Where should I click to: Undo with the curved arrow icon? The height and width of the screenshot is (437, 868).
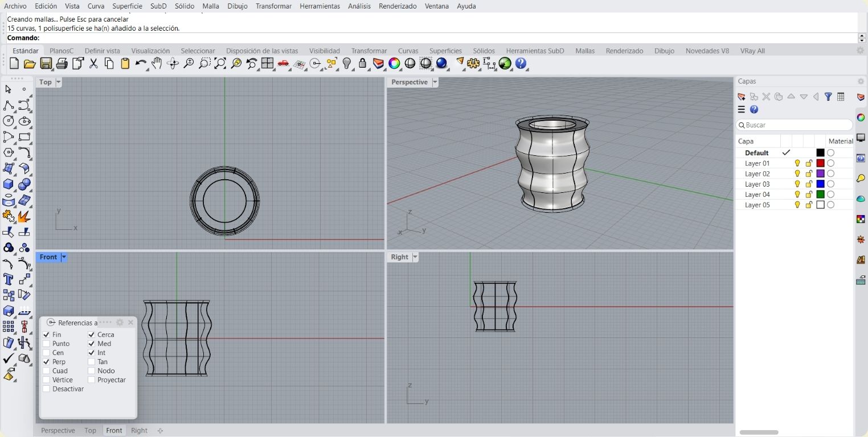tap(141, 64)
